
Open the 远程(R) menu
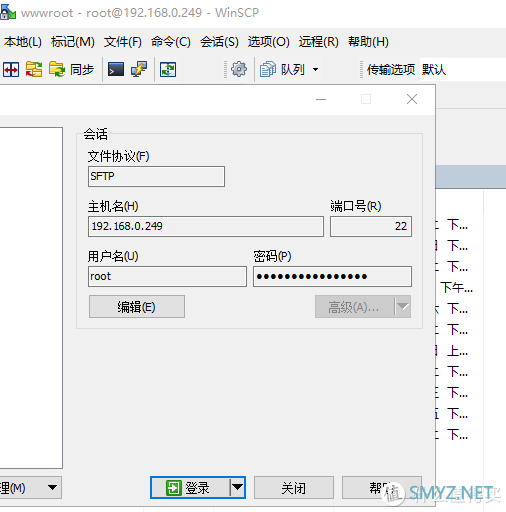(x=318, y=42)
